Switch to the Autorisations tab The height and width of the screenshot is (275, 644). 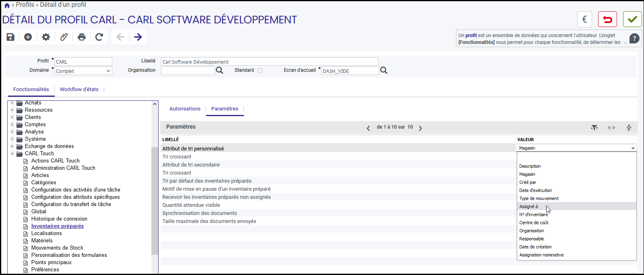pos(185,109)
